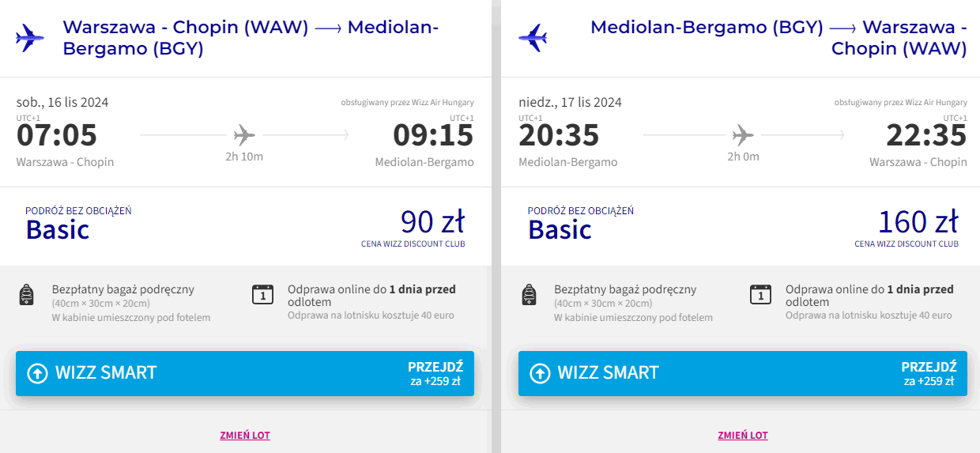The width and height of the screenshot is (980, 453).
Task: Click the sob., 16 lis 2024 date
Action: click(x=62, y=102)
